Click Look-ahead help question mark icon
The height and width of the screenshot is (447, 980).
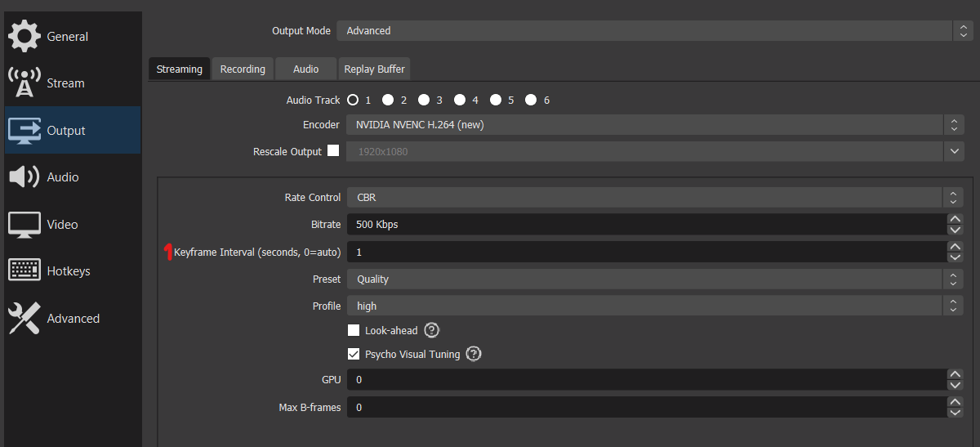(432, 331)
